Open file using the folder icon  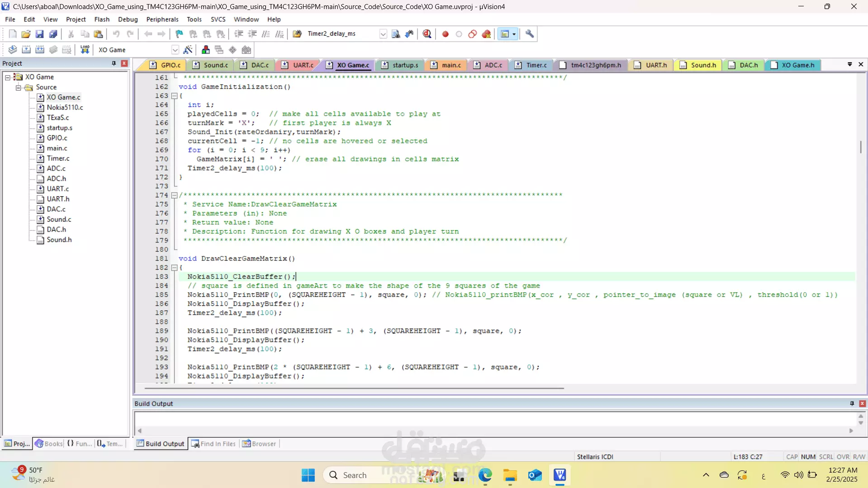coord(26,34)
